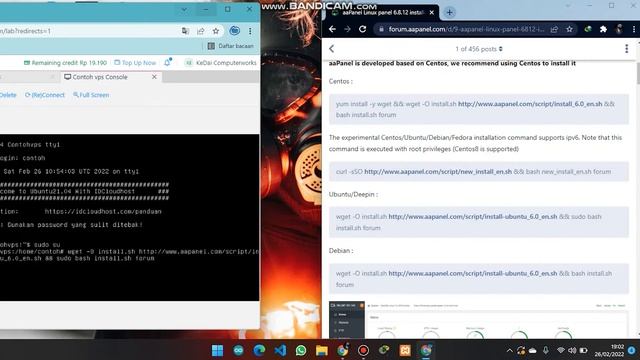Screen dimensions: 640x360
Task: Open the tab search chevron in the left browser window
Action: coord(184,9)
